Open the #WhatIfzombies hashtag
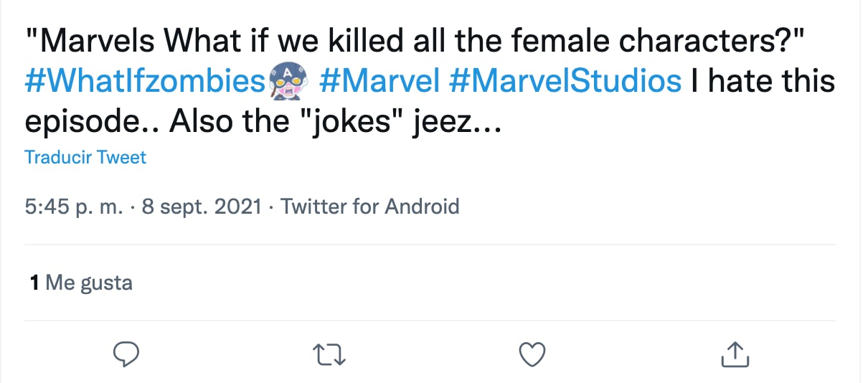The image size is (868, 383). point(144,82)
